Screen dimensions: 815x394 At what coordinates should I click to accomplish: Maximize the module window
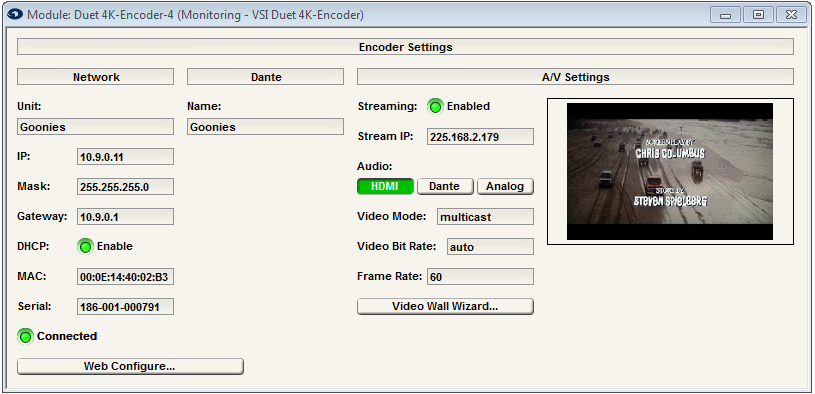coord(758,15)
